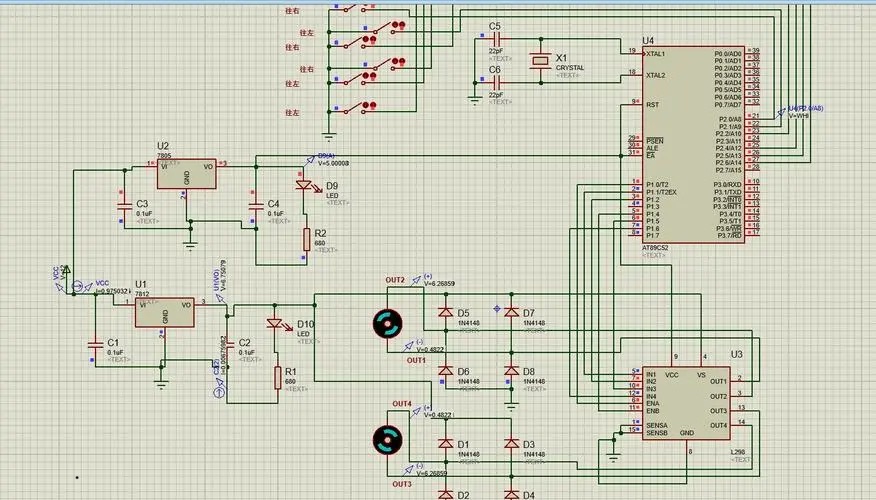The height and width of the screenshot is (500, 876).
Task: Click the ground symbol left of L298 GND
Action: (x=613, y=458)
